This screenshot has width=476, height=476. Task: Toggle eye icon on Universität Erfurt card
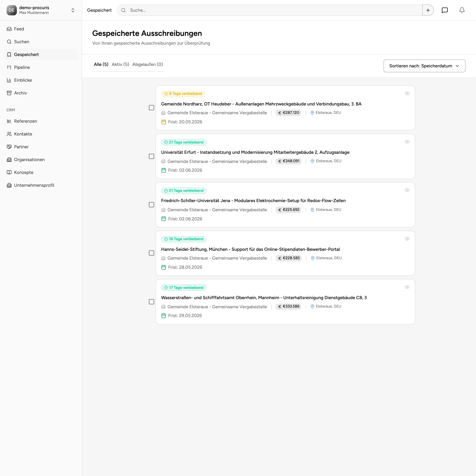pyautogui.click(x=407, y=142)
